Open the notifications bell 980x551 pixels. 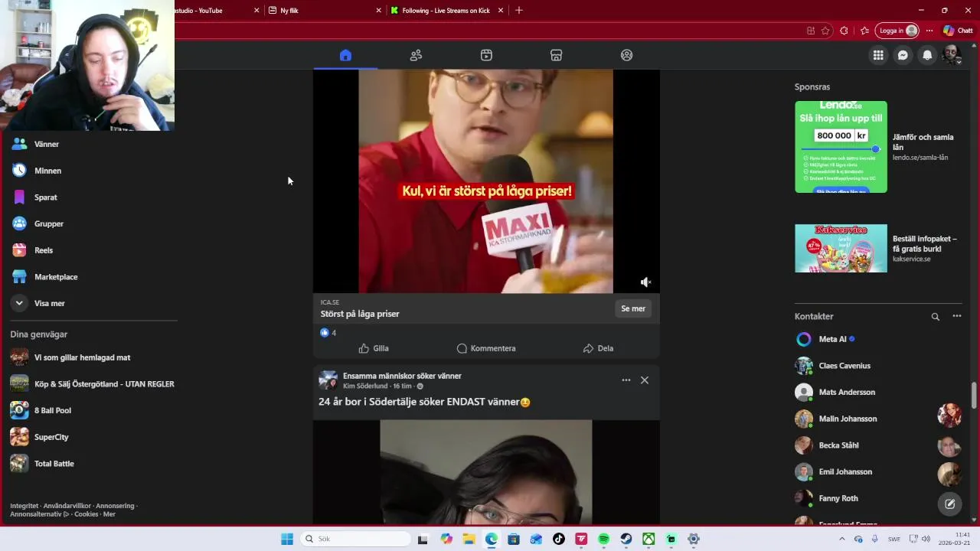pyautogui.click(x=927, y=55)
